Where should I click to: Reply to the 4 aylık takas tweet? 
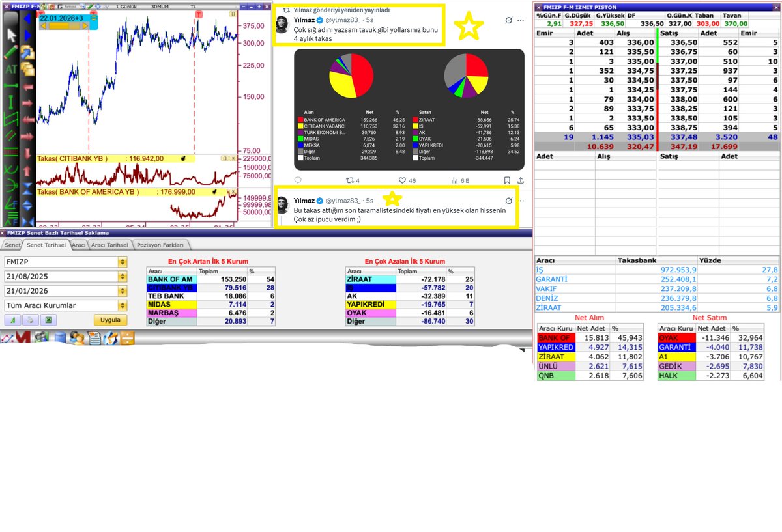pyautogui.click(x=298, y=180)
